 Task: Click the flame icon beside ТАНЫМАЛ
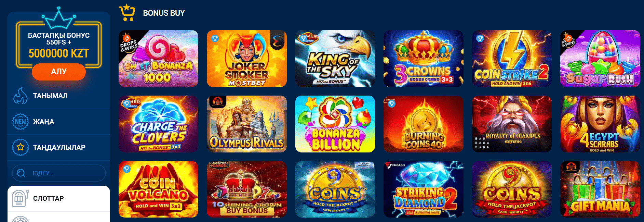pyautogui.click(x=20, y=96)
